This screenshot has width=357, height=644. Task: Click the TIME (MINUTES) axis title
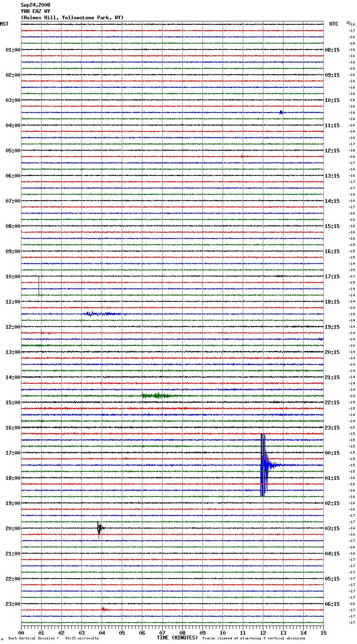tap(177, 638)
